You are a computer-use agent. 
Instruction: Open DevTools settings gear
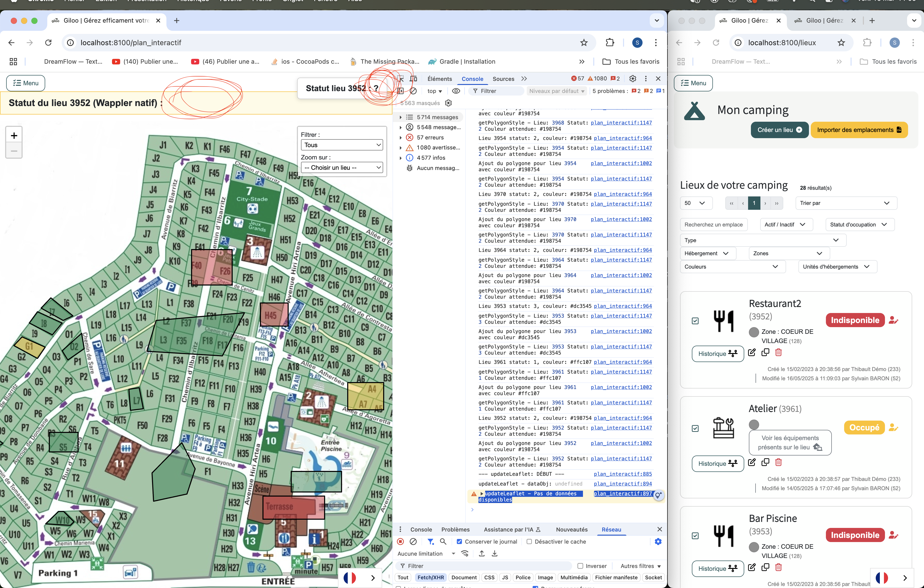(x=633, y=79)
